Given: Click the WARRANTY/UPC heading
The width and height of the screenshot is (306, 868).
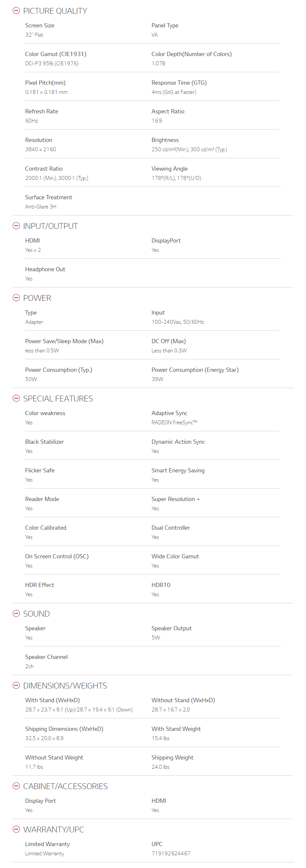Looking at the screenshot, I should (54, 829).
